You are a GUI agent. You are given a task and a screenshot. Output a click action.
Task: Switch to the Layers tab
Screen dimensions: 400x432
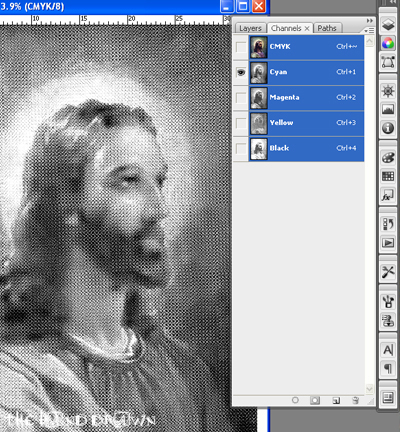pyautogui.click(x=250, y=28)
